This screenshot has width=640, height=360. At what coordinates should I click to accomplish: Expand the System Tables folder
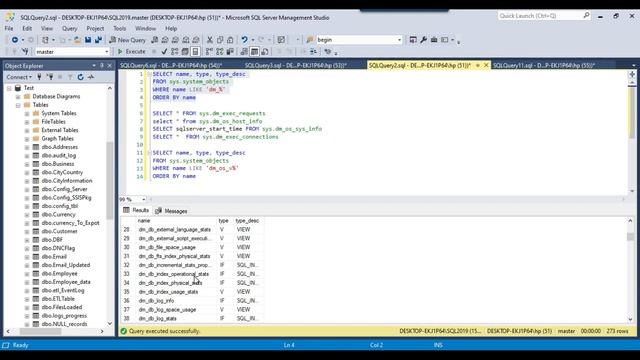click(27, 113)
